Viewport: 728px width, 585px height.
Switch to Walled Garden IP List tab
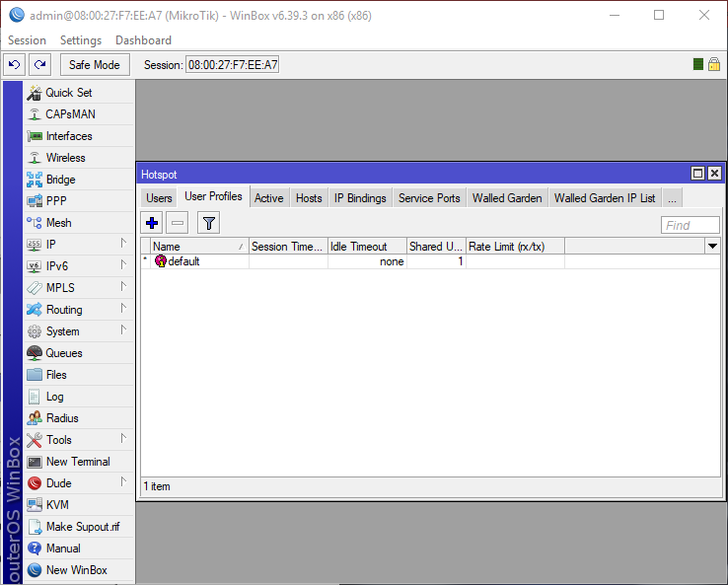[x=605, y=198]
